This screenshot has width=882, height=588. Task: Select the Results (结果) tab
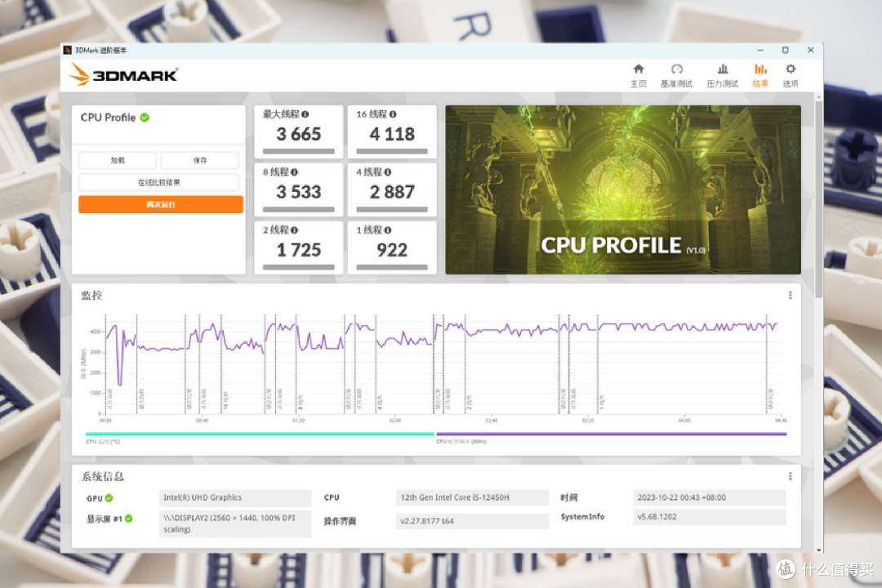pyautogui.click(x=760, y=76)
